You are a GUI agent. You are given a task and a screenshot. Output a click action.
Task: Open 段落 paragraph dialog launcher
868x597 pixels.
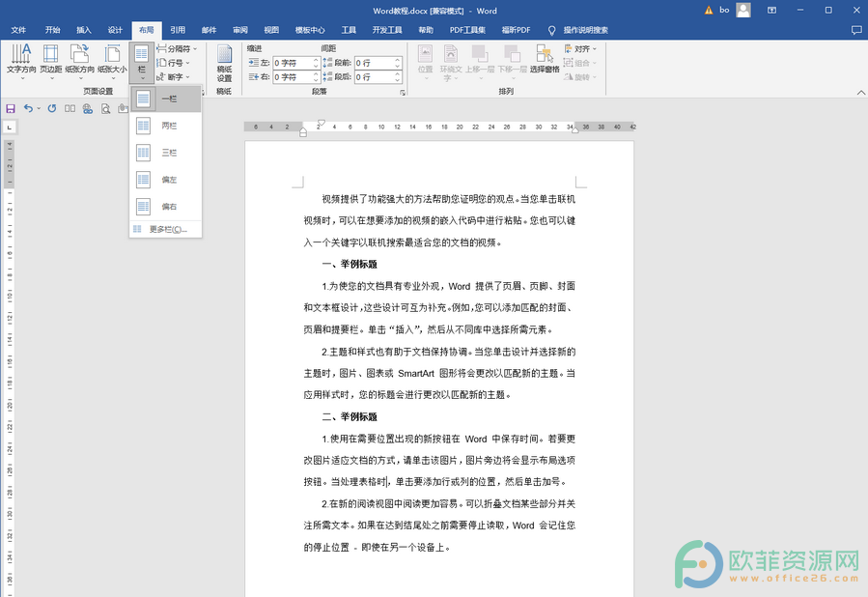403,93
